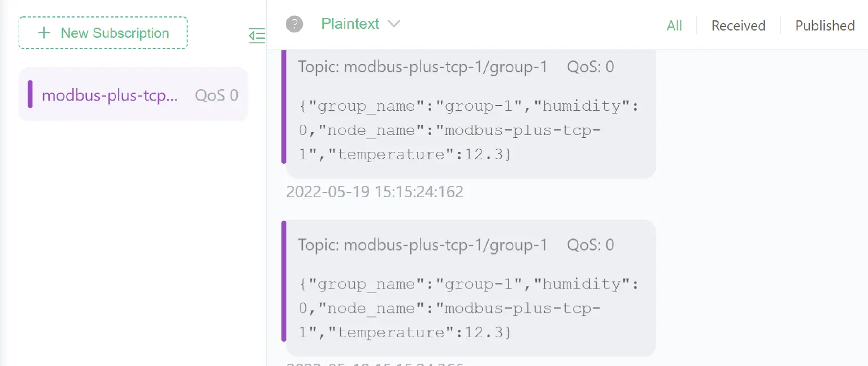The height and width of the screenshot is (366, 868).
Task: Select the second message's JSON payload
Action: (468, 308)
